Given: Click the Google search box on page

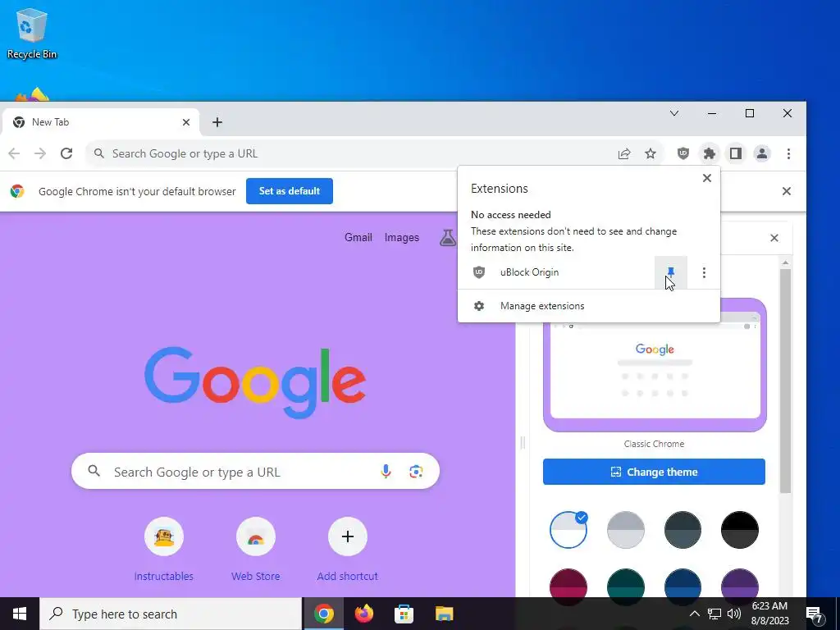Looking at the screenshot, I should point(256,472).
